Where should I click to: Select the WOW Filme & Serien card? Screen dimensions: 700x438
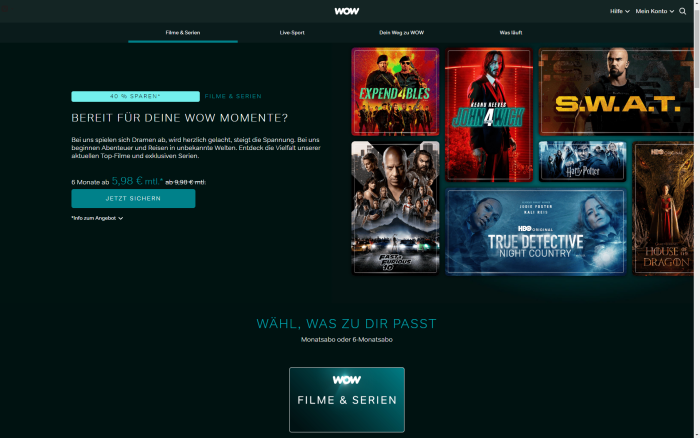[347, 400]
